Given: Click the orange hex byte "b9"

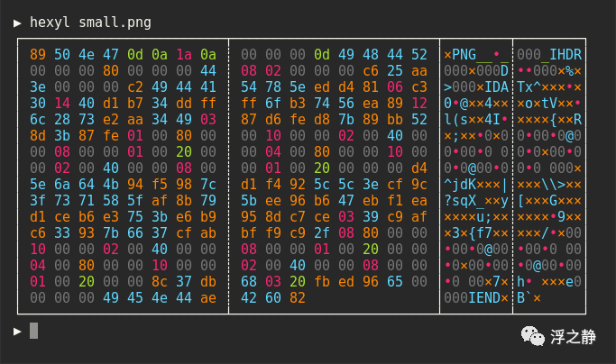Looking at the screenshot, I should pyautogui.click(x=208, y=217).
